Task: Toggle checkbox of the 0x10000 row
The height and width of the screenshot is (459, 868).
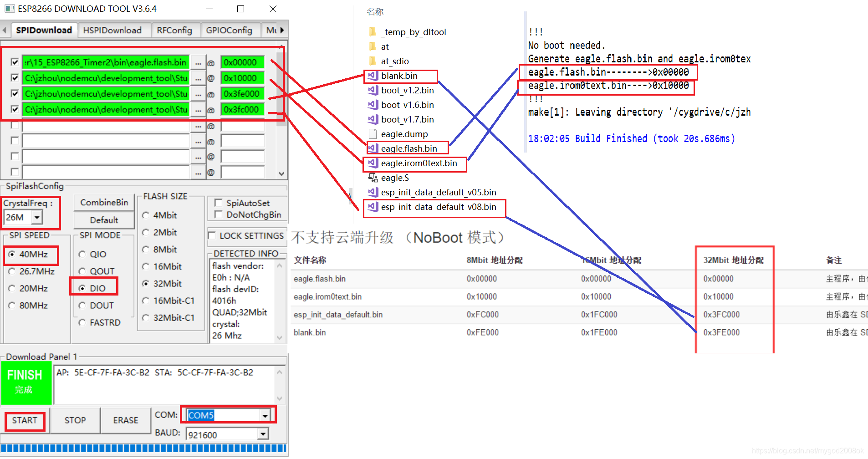Action: tap(15, 78)
